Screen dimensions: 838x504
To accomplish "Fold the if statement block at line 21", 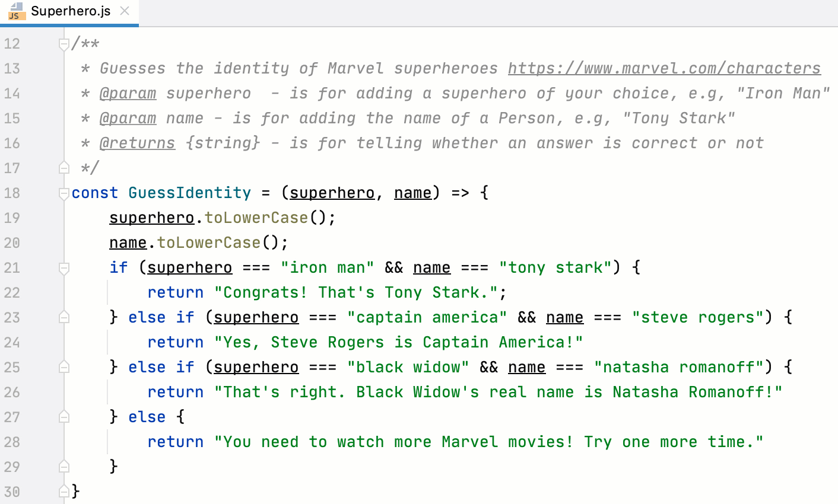I will tap(64, 267).
